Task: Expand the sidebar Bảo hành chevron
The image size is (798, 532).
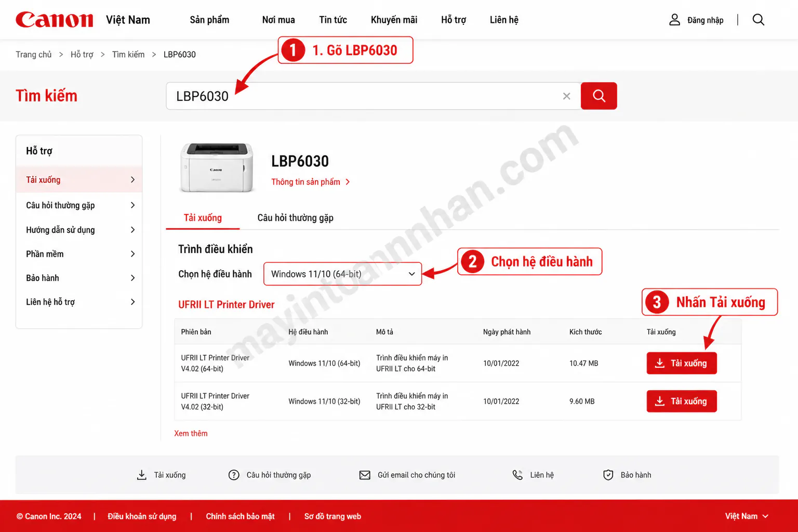Action: [132, 278]
